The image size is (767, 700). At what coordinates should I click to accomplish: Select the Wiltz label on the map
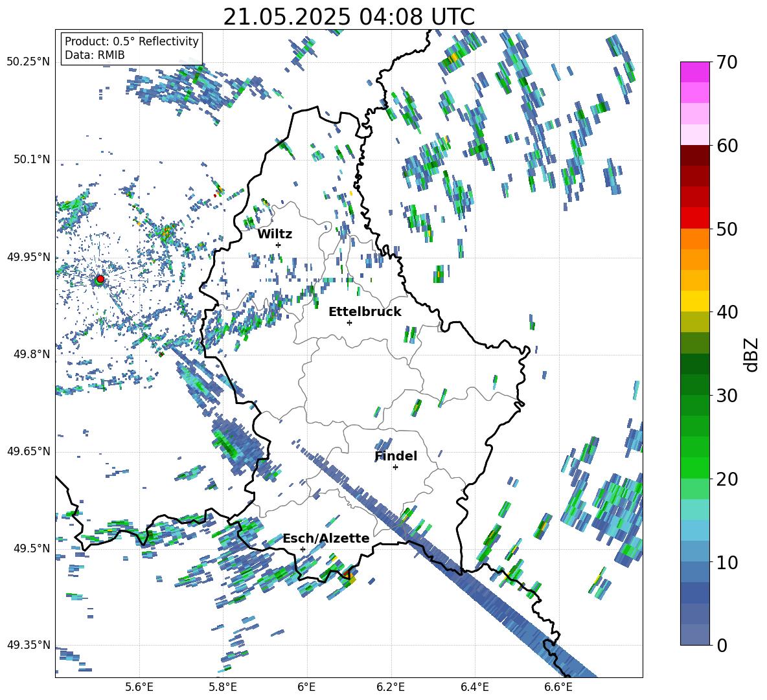pos(275,234)
